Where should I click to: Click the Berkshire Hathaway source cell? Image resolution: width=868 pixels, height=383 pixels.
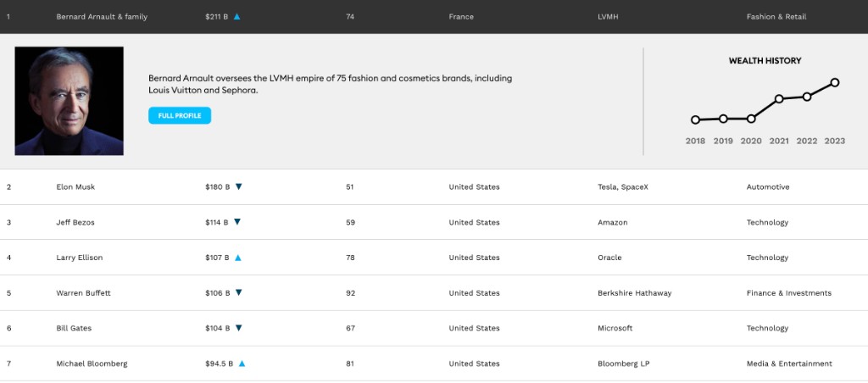pyautogui.click(x=634, y=293)
